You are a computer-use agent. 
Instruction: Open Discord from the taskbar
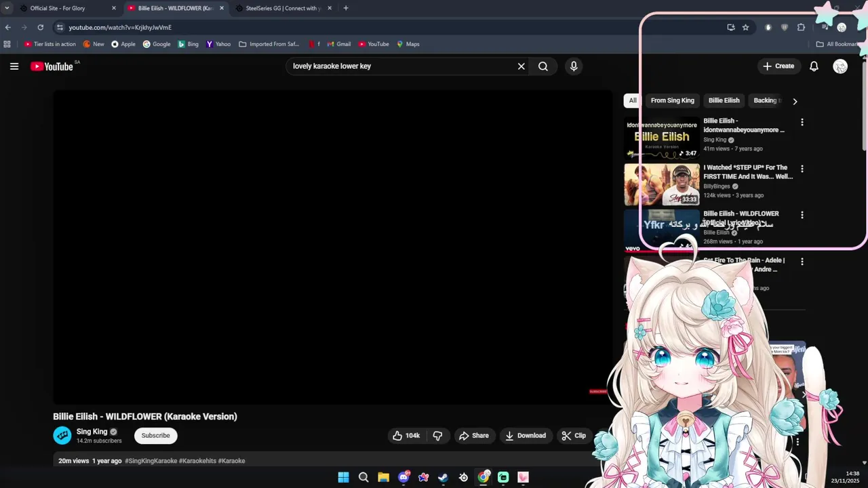pos(403,477)
